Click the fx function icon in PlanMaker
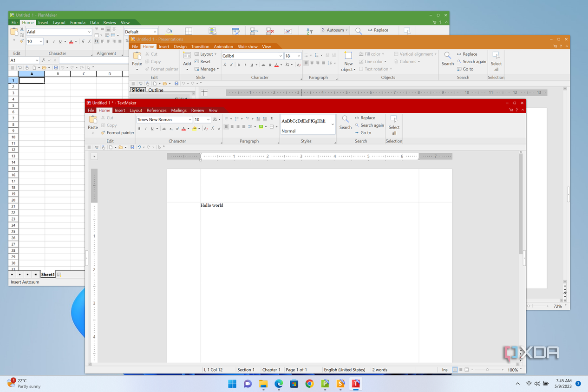The height and width of the screenshot is (392, 588). point(43,60)
